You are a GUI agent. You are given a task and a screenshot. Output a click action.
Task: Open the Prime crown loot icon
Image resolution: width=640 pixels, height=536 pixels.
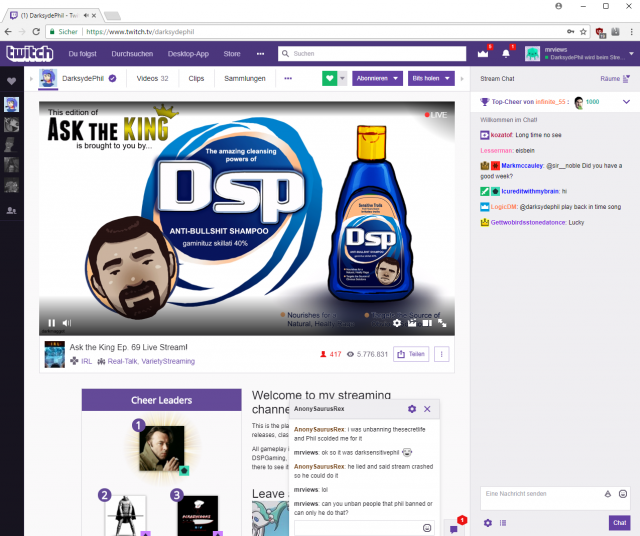(483, 53)
